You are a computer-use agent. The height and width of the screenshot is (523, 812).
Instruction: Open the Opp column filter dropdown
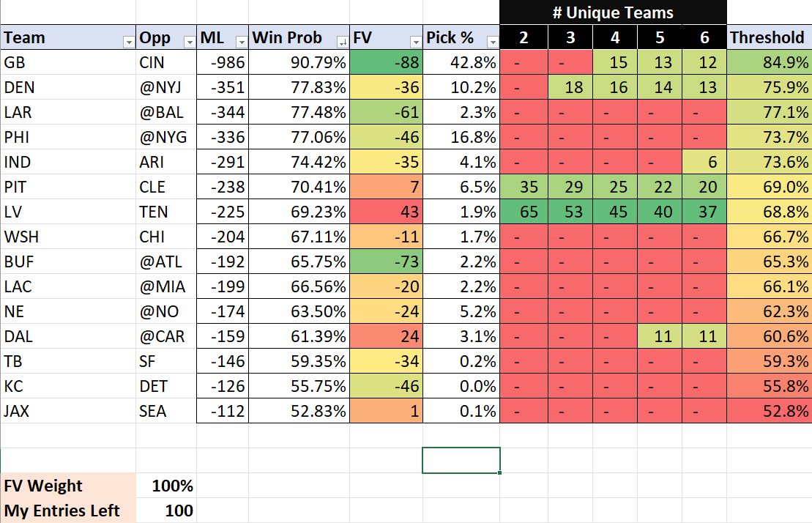[187, 40]
